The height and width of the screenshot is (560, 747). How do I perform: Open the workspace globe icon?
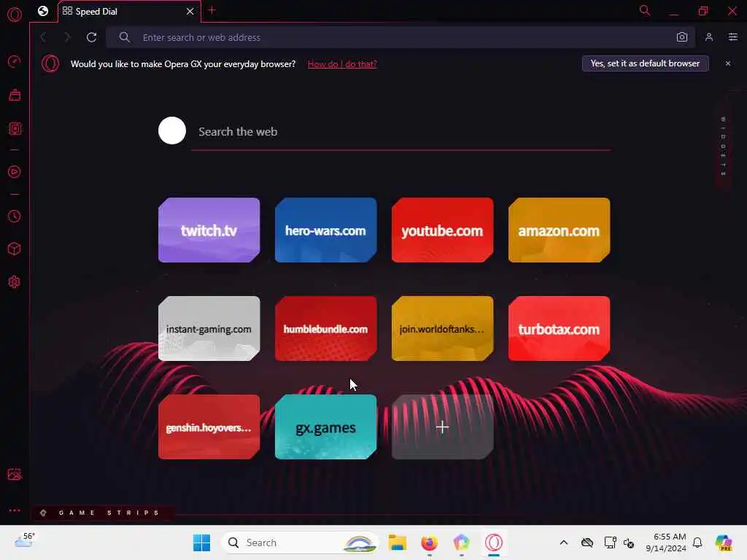(x=43, y=11)
